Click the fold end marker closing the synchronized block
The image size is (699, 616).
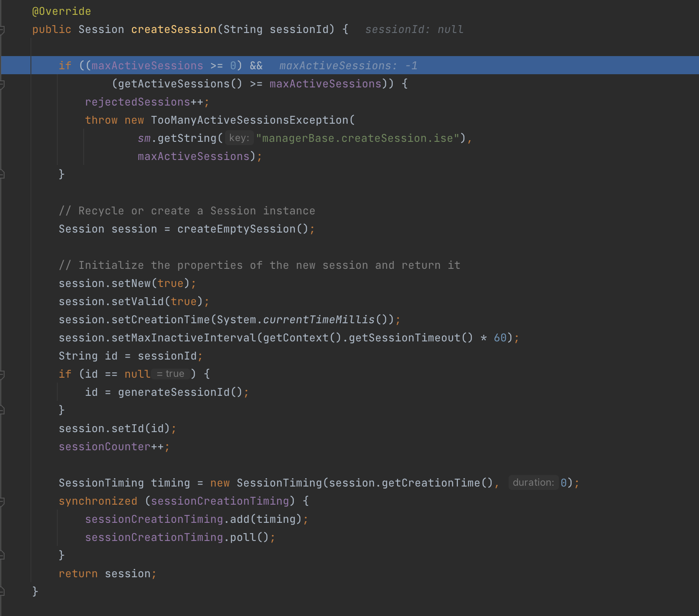pos(2,555)
